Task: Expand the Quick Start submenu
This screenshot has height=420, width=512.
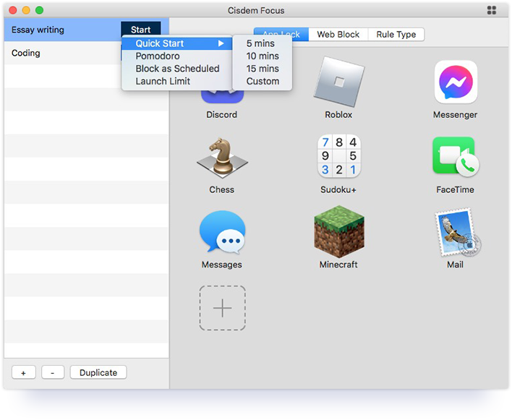Action: pyautogui.click(x=176, y=43)
